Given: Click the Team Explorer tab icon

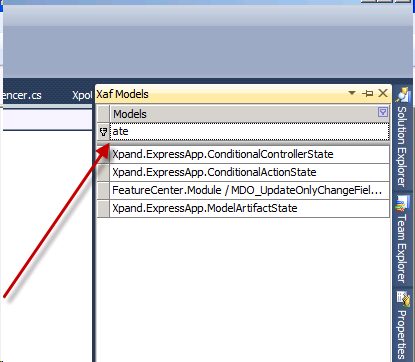Looking at the screenshot, I should click(x=402, y=203).
